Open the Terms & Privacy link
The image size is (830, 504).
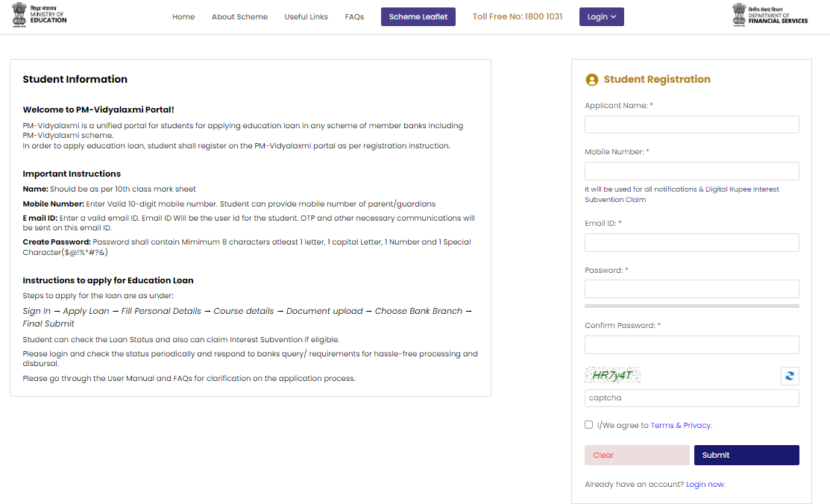tap(680, 426)
